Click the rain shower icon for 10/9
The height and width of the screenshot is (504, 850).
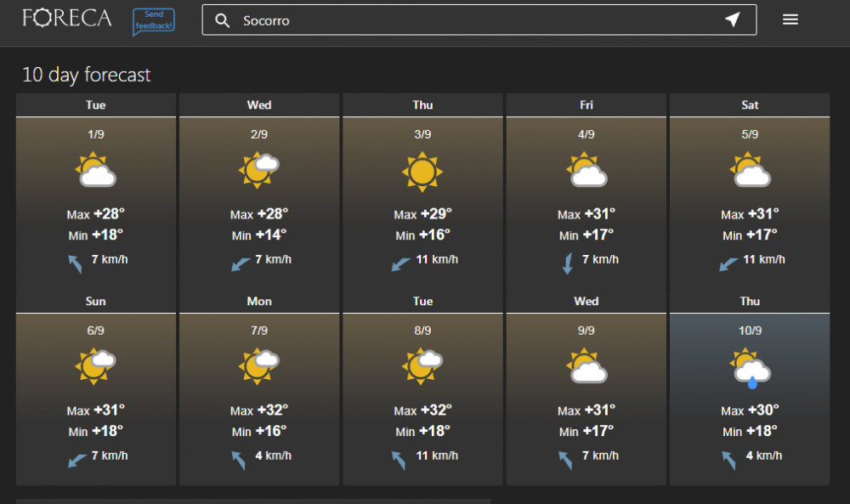(x=751, y=368)
